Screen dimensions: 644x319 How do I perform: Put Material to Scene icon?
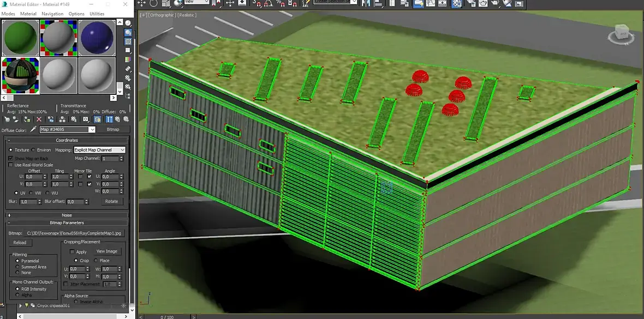coord(16,119)
